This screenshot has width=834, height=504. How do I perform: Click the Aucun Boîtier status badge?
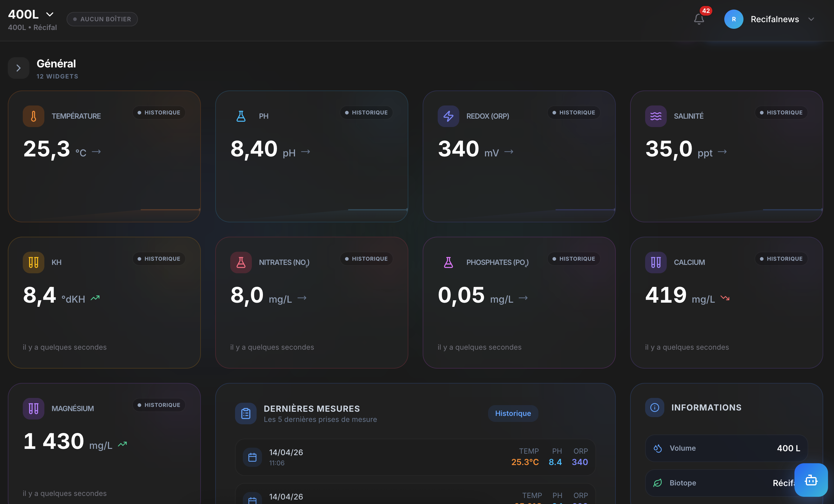pyautogui.click(x=102, y=19)
